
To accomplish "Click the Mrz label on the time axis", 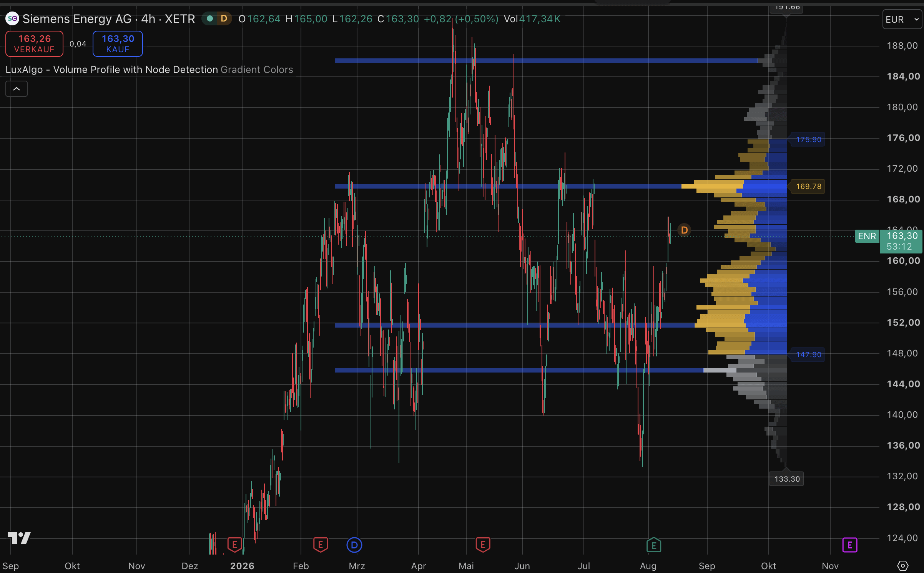I will point(357,566).
